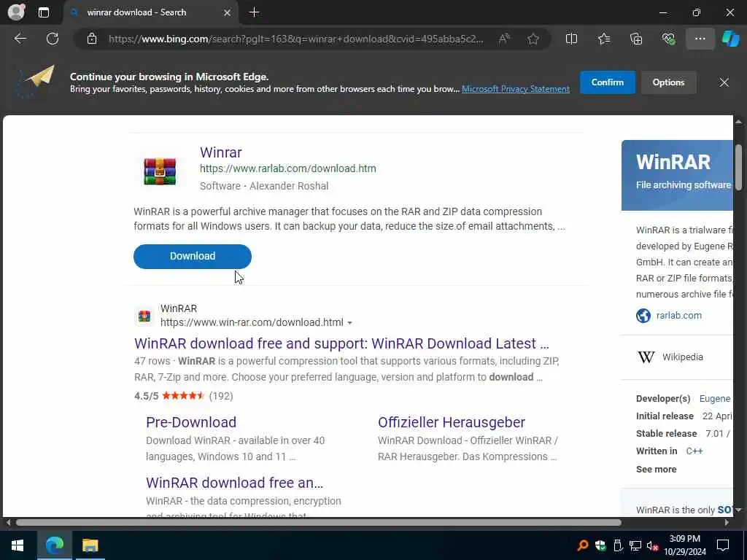Open Browser essentials heart icon
Image resolution: width=747 pixels, height=560 pixels.
click(x=668, y=39)
